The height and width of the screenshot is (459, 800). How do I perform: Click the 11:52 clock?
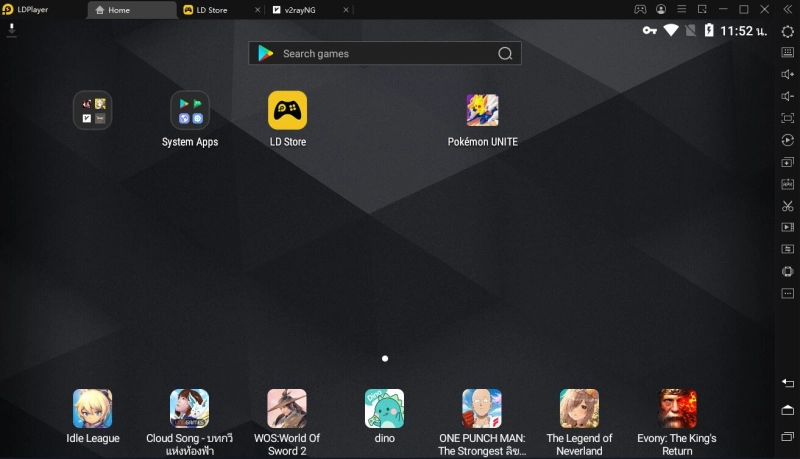(x=743, y=31)
